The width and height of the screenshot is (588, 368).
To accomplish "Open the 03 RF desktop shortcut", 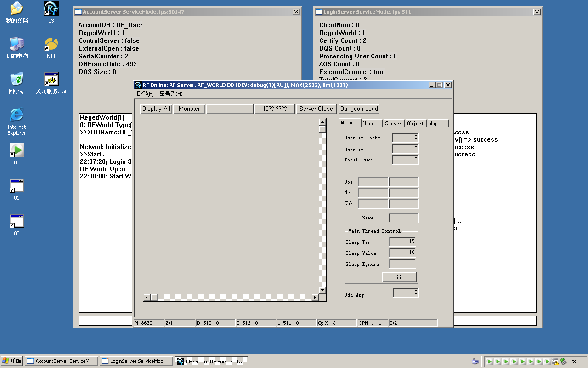I will click(51, 9).
